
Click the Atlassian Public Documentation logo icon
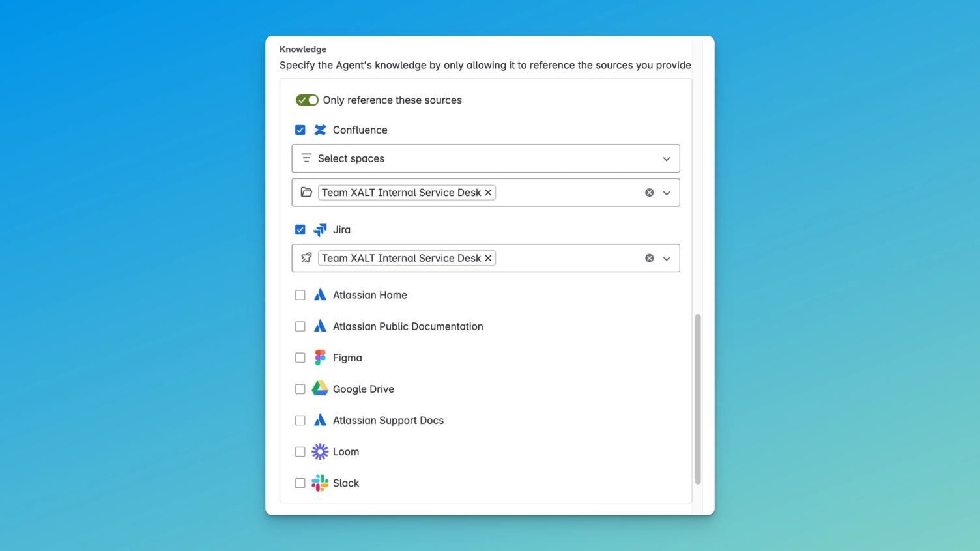pos(320,326)
